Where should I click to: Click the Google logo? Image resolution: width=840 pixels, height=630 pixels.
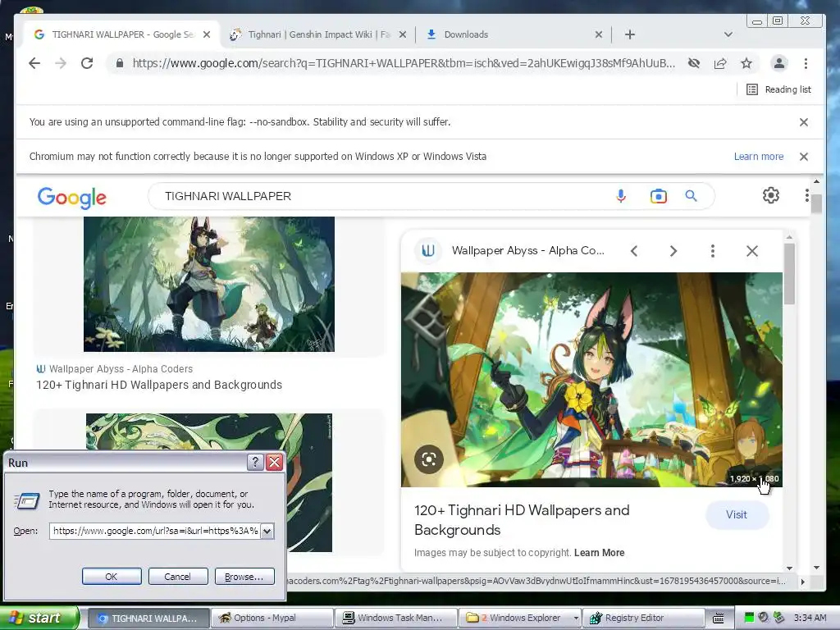pyautogui.click(x=72, y=197)
